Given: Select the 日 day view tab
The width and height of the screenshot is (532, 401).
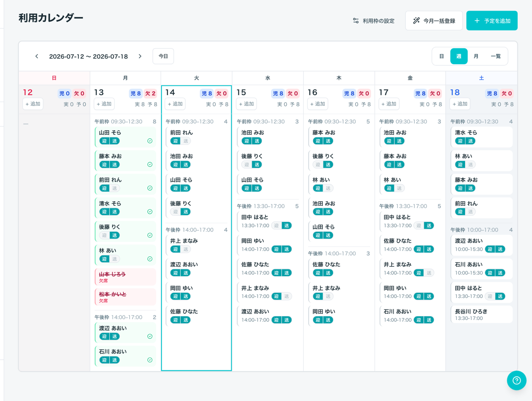Looking at the screenshot, I should [441, 56].
